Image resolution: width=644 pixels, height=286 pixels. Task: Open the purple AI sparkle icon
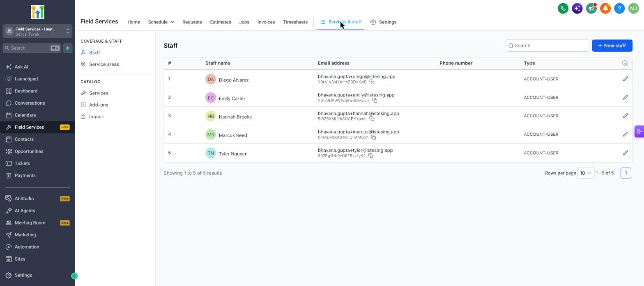coord(577,8)
